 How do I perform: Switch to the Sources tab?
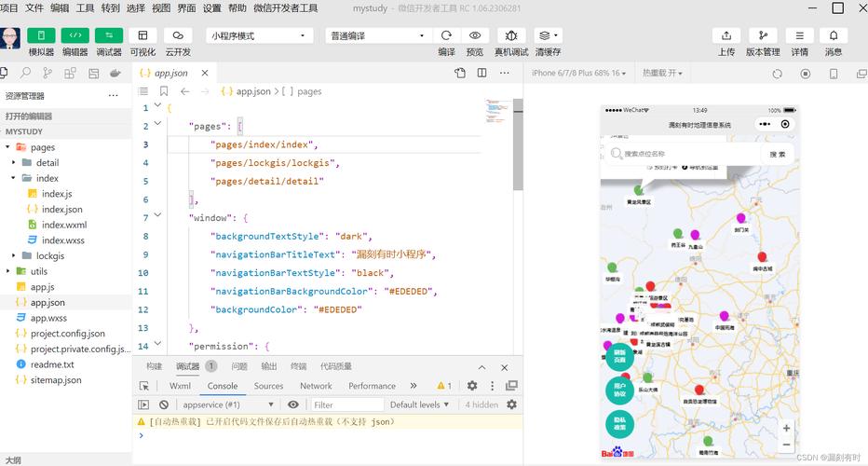click(268, 386)
